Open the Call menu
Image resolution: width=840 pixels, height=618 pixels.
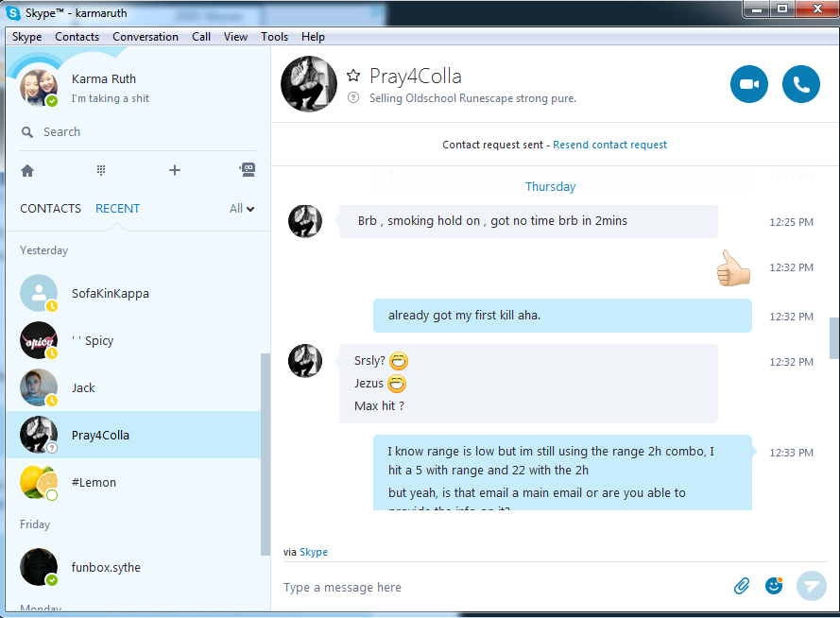(x=201, y=37)
